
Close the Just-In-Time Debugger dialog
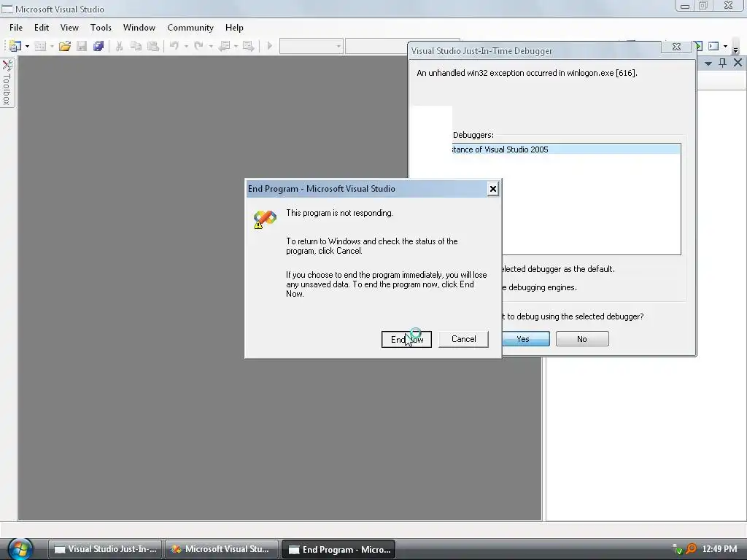(x=676, y=47)
